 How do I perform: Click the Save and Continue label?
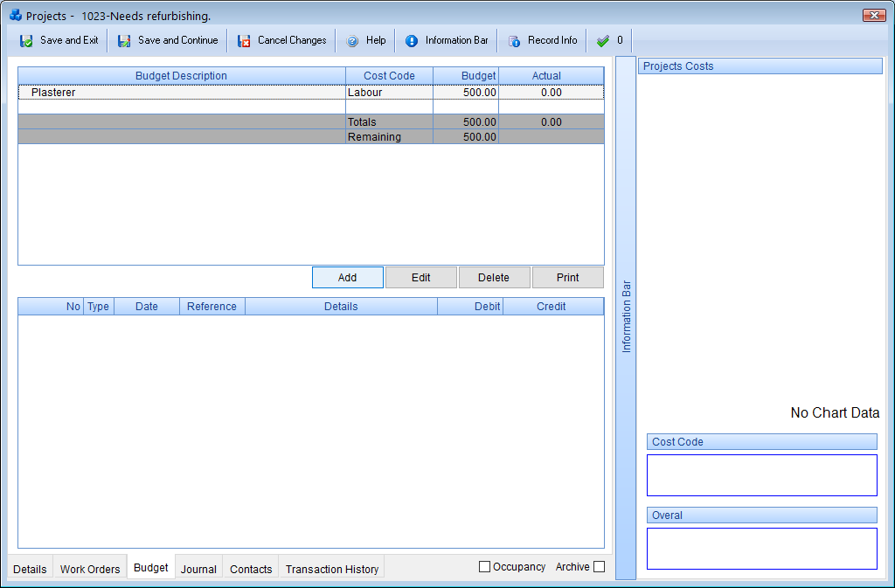click(178, 40)
